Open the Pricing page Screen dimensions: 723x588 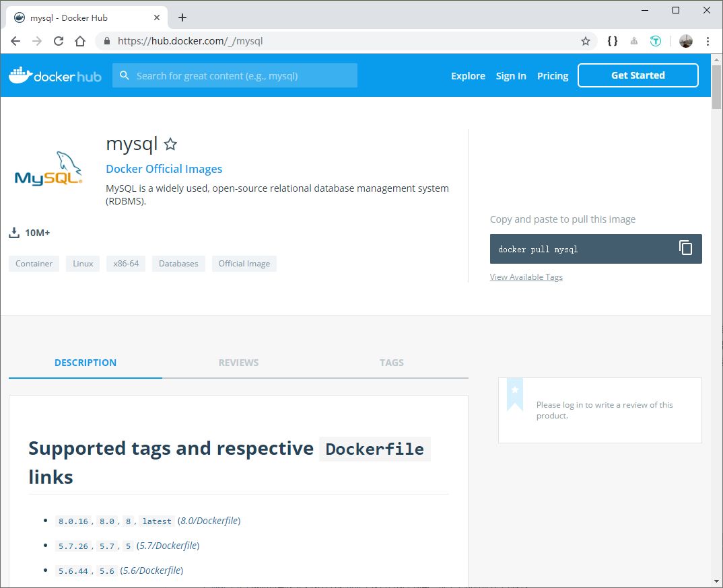(553, 76)
